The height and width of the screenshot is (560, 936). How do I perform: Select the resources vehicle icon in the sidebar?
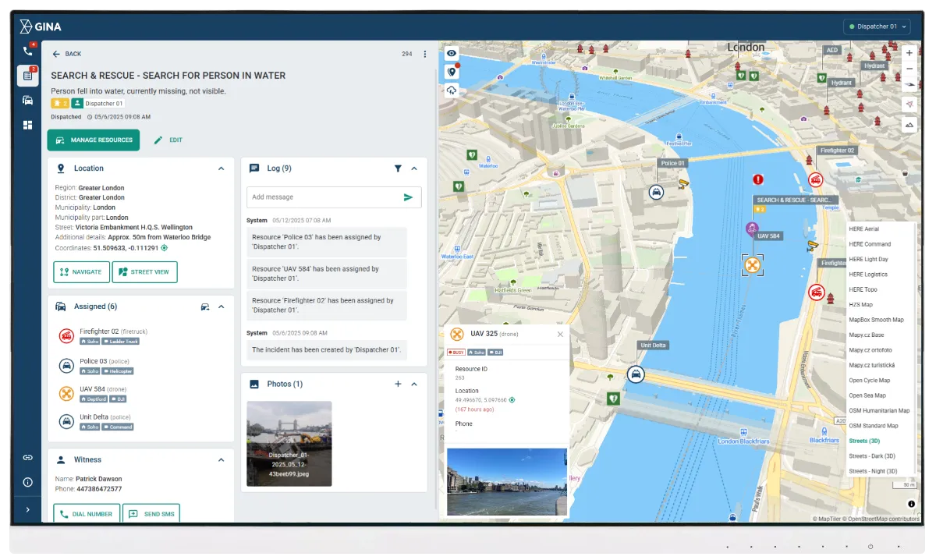(27, 100)
